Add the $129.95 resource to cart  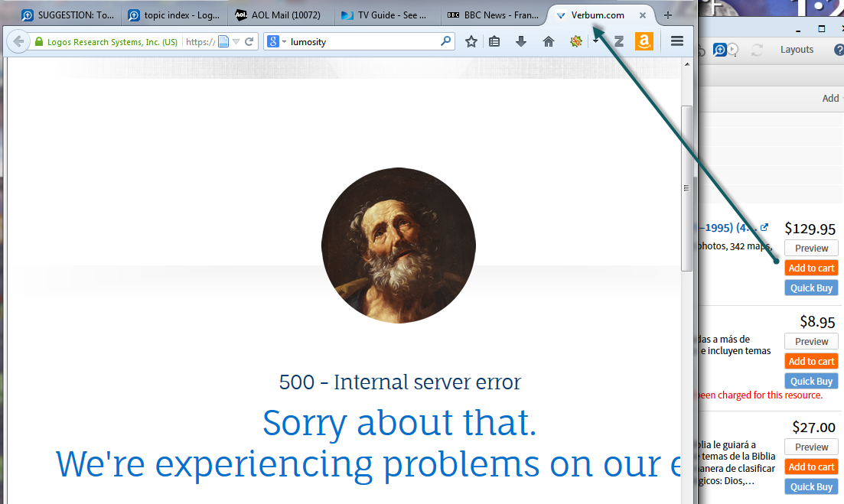coord(811,268)
